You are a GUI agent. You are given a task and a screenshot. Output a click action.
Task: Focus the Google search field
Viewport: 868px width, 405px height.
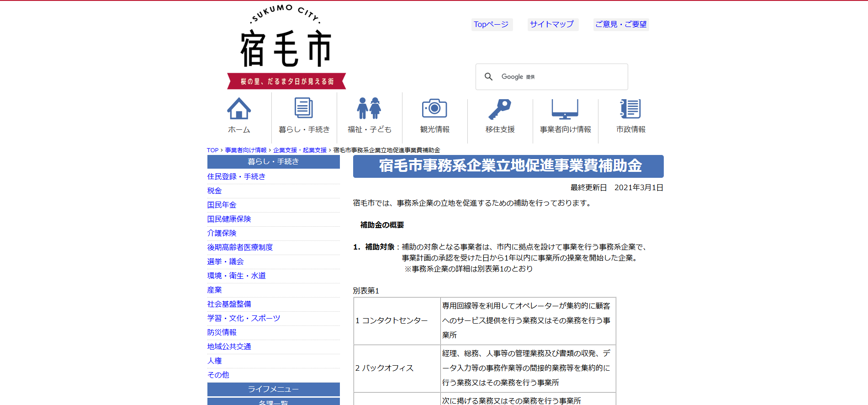(552, 77)
